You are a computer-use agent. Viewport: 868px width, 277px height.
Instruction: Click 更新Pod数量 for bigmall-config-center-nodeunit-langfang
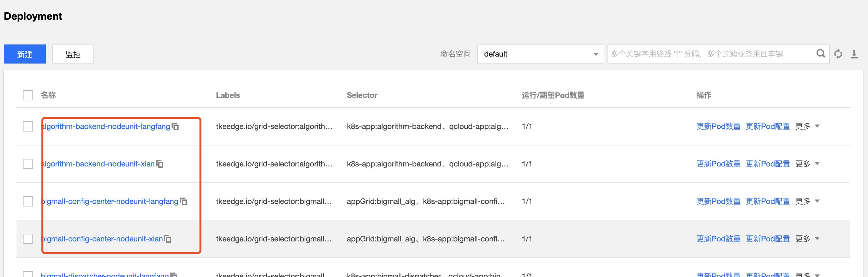pyautogui.click(x=718, y=201)
